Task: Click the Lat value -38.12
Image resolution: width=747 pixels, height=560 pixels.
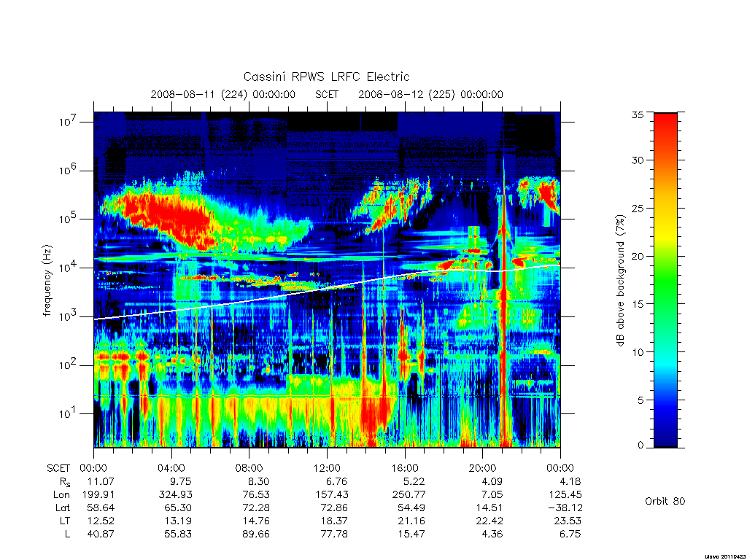Action: [x=565, y=507]
